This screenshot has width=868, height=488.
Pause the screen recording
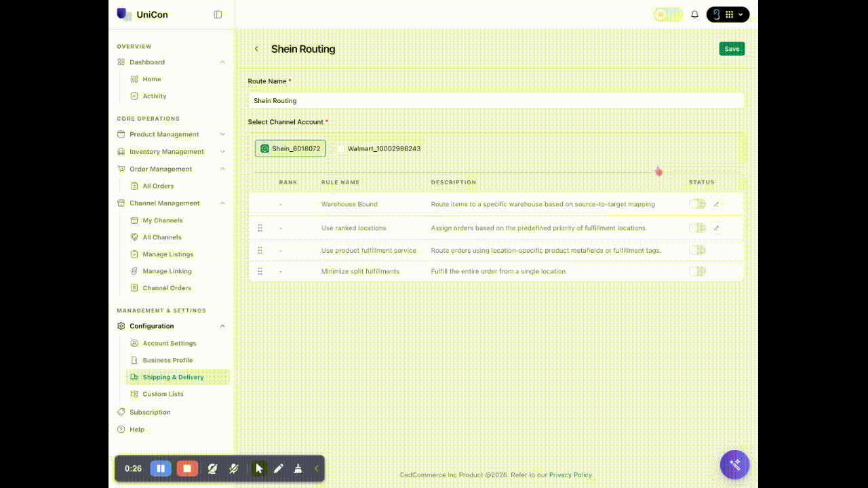(x=161, y=468)
